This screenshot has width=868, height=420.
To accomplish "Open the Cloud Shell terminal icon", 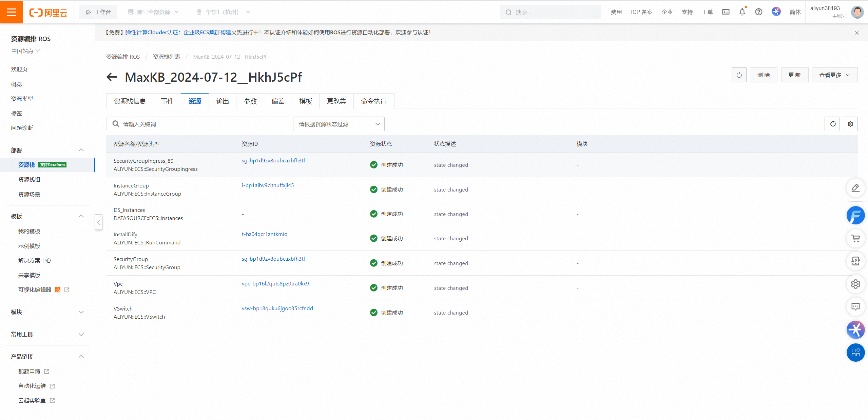I will [726, 12].
